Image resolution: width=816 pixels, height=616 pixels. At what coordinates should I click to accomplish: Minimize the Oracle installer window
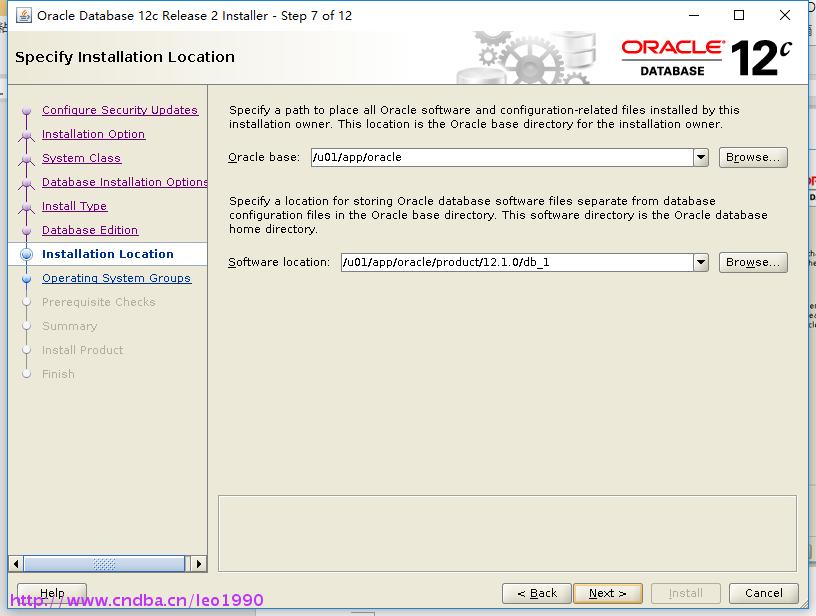point(694,16)
